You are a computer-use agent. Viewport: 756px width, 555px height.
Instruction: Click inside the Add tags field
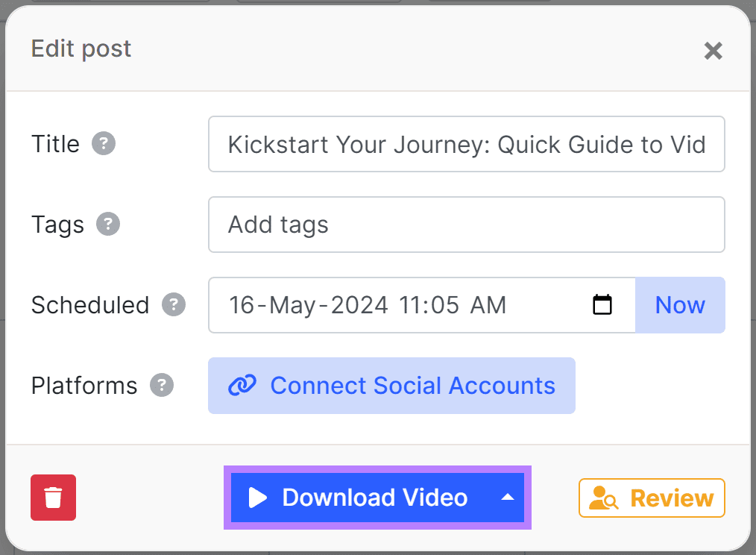pyautogui.click(x=466, y=225)
